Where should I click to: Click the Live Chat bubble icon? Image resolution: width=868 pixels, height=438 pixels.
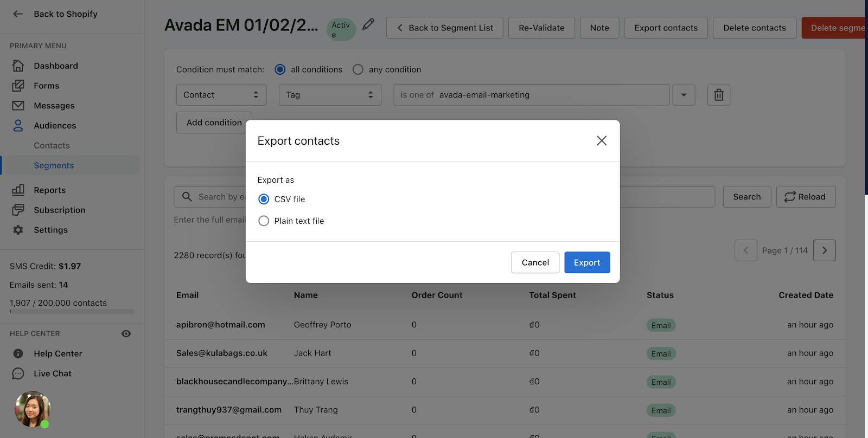(x=18, y=373)
